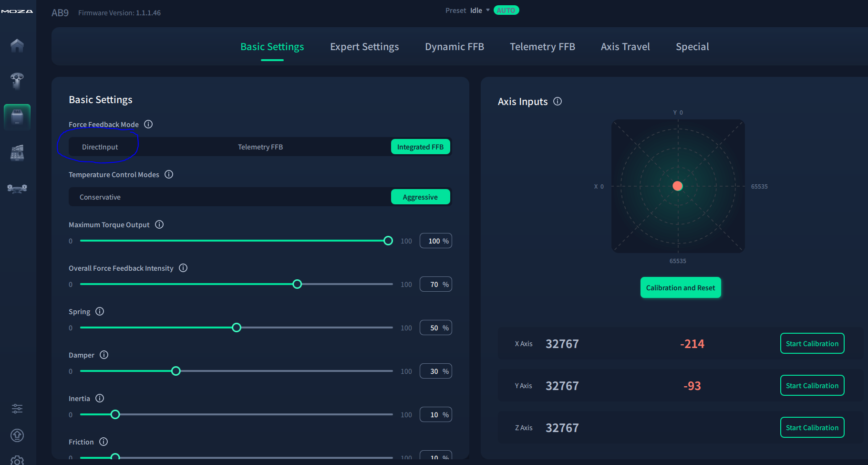Show info for Axis Inputs
Viewport: 868px width, 465px height.
(558, 101)
